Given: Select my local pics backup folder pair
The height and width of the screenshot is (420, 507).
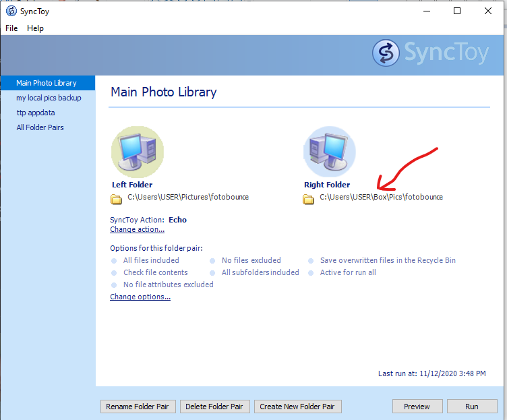Looking at the screenshot, I should [x=48, y=98].
